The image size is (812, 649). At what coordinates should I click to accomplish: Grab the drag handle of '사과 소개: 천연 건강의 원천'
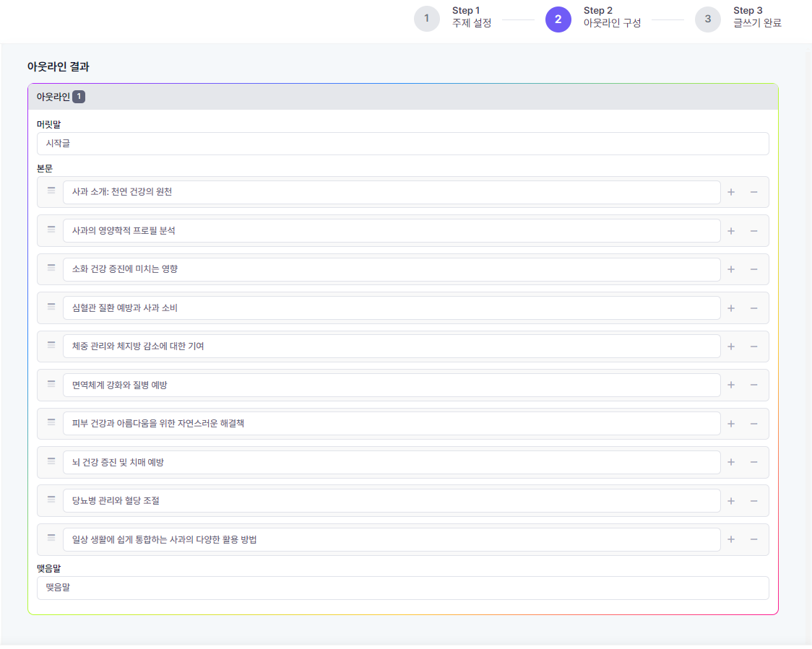(51, 191)
